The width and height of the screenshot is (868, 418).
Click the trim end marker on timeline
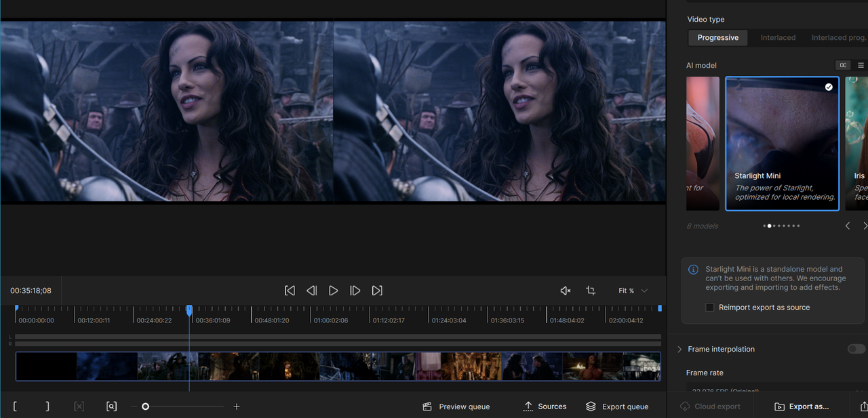pyautogui.click(x=660, y=308)
